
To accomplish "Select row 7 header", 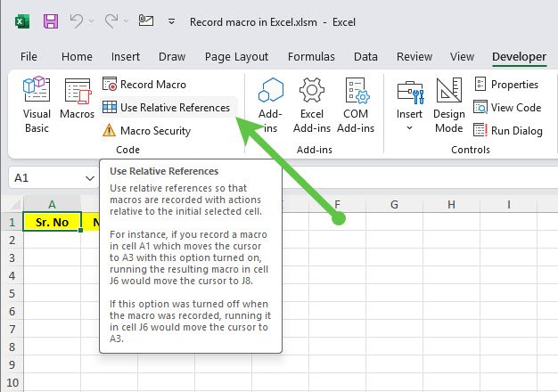I will point(12,329).
